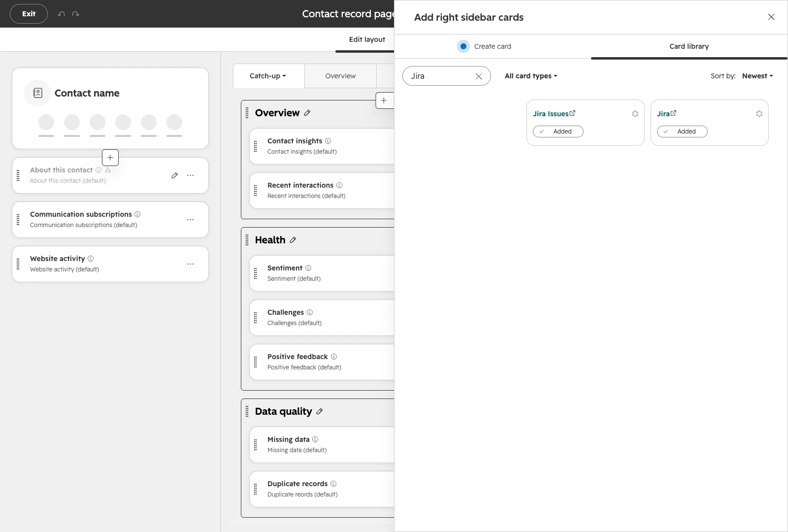Screen dimensions: 788x532
Task: Clear the Jira search field
Action: pyautogui.click(x=479, y=76)
